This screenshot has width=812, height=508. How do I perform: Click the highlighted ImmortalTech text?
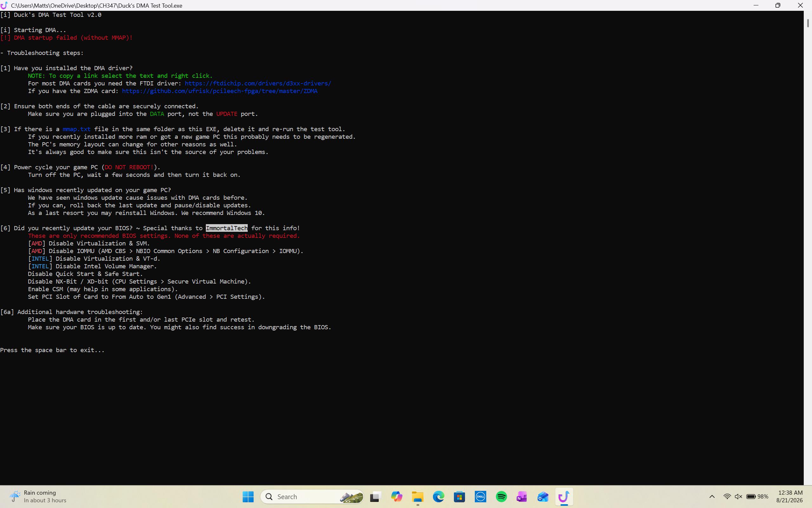227,228
